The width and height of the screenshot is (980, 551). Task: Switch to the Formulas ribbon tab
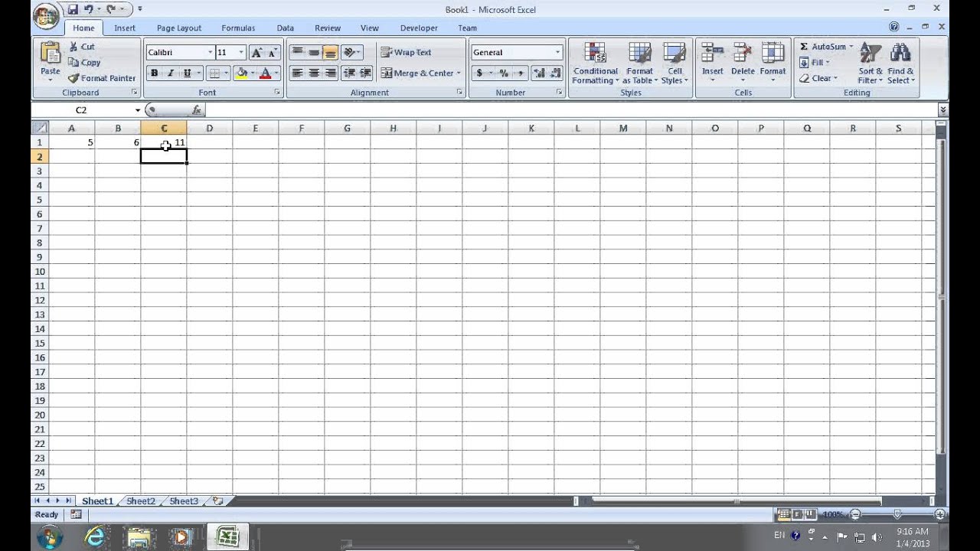click(238, 28)
